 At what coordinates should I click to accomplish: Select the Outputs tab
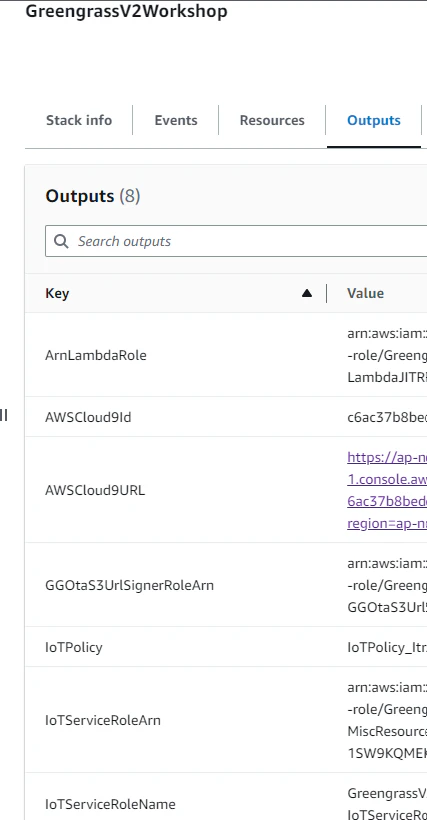[x=374, y=120]
